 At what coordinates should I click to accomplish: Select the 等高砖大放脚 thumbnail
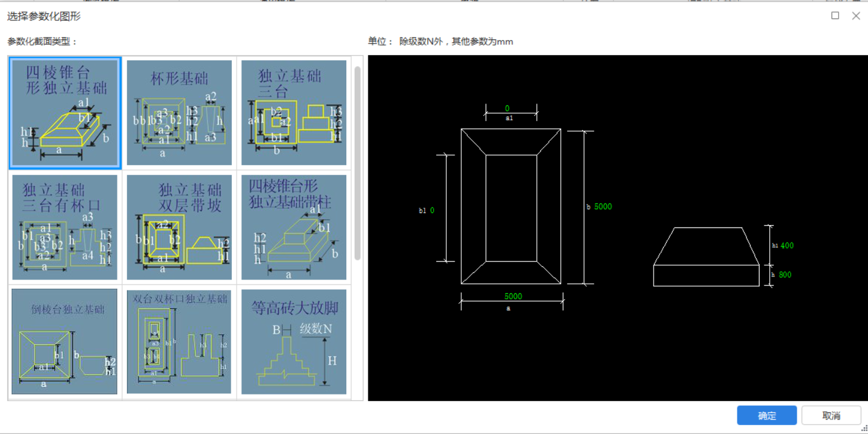(x=294, y=342)
